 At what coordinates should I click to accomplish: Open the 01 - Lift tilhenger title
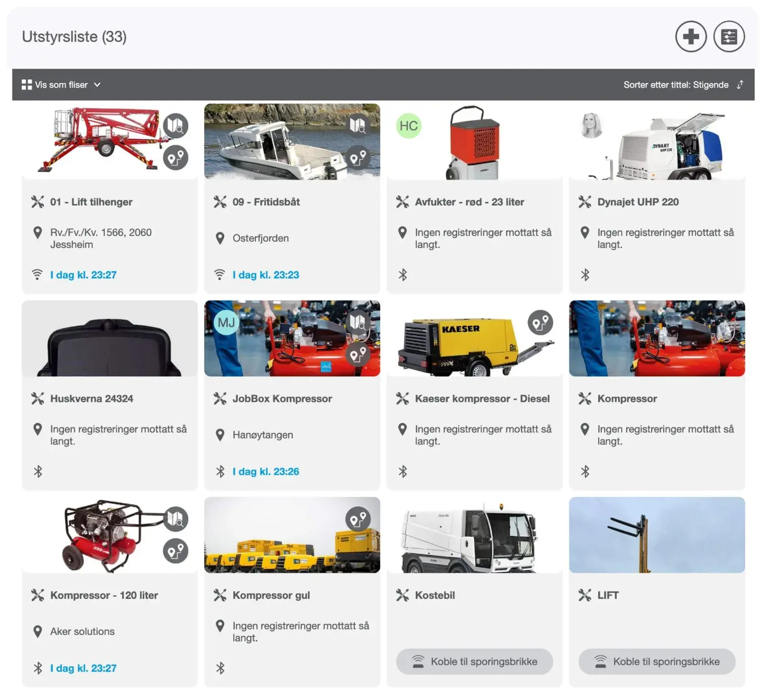[91, 202]
